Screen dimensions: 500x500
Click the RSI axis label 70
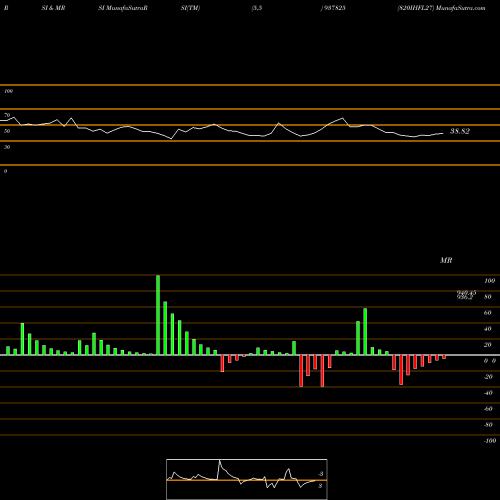click(x=7, y=115)
